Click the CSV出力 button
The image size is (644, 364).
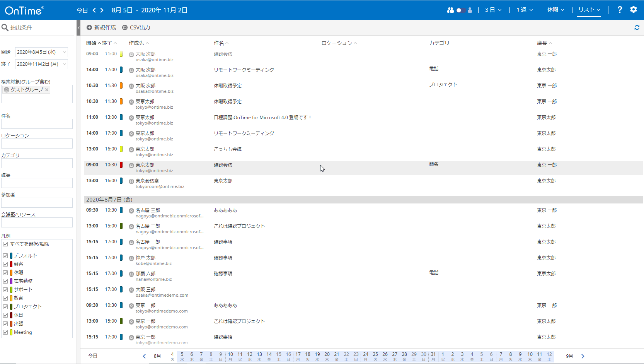click(x=136, y=27)
